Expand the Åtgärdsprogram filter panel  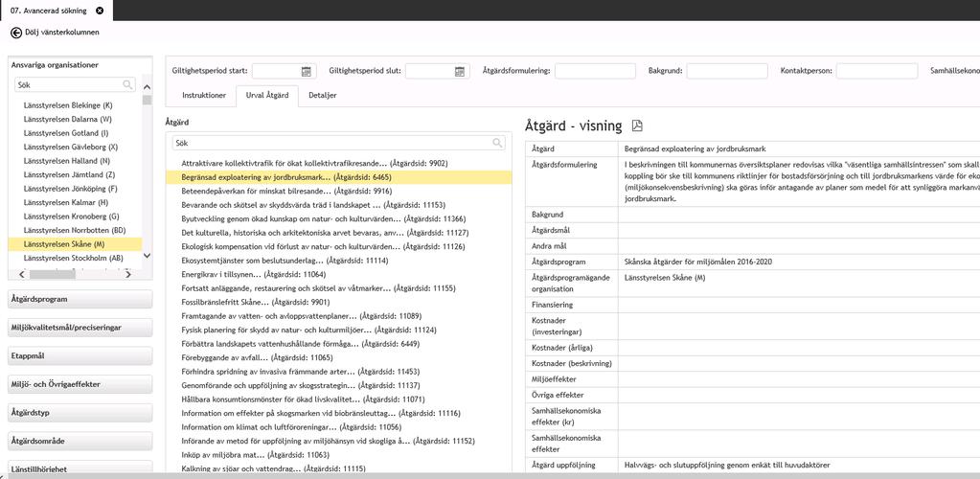coord(80,299)
